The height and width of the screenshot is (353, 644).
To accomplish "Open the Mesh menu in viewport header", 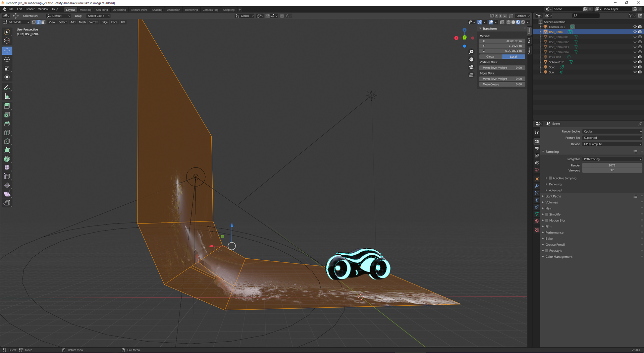I will click(x=82, y=22).
